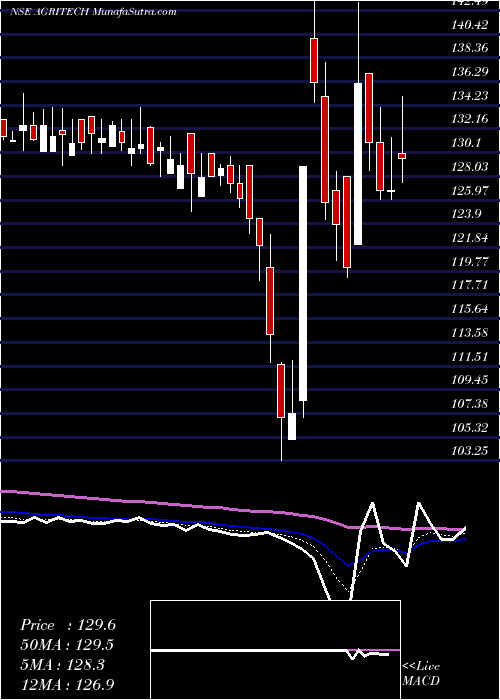
Task: Click the 5MA : 128.3 readout
Action: [62, 664]
